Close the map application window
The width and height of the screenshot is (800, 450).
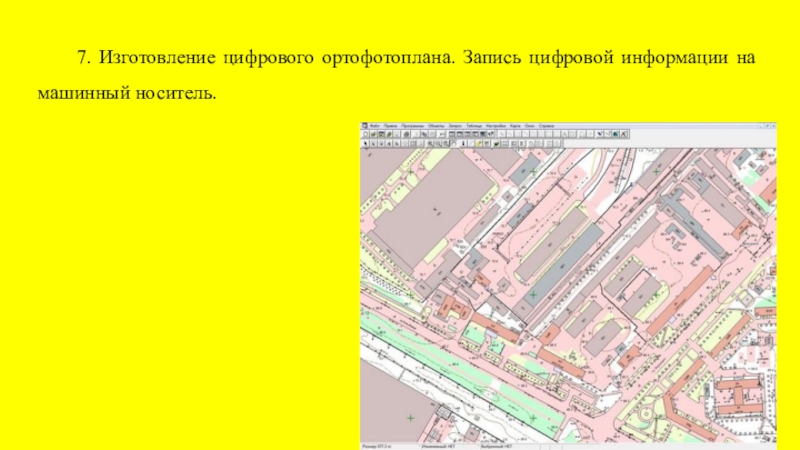[x=773, y=126]
